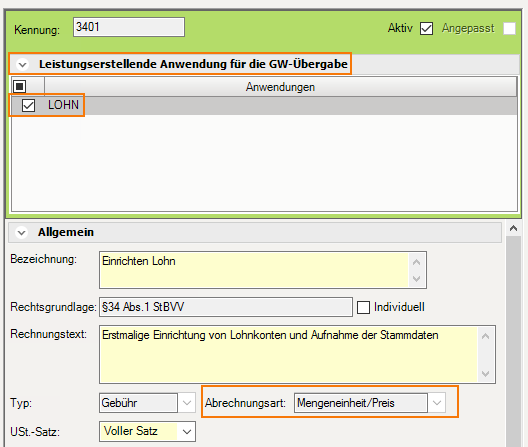Screen dimensions: 528x447
Task: Click the Anwendungen column header
Action: (x=280, y=87)
